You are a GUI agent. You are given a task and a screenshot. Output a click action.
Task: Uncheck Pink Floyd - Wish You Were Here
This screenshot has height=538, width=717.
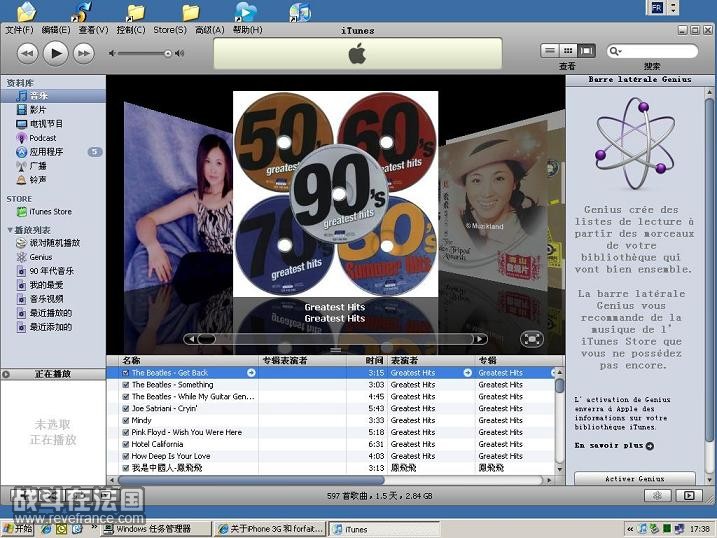[x=126, y=432]
